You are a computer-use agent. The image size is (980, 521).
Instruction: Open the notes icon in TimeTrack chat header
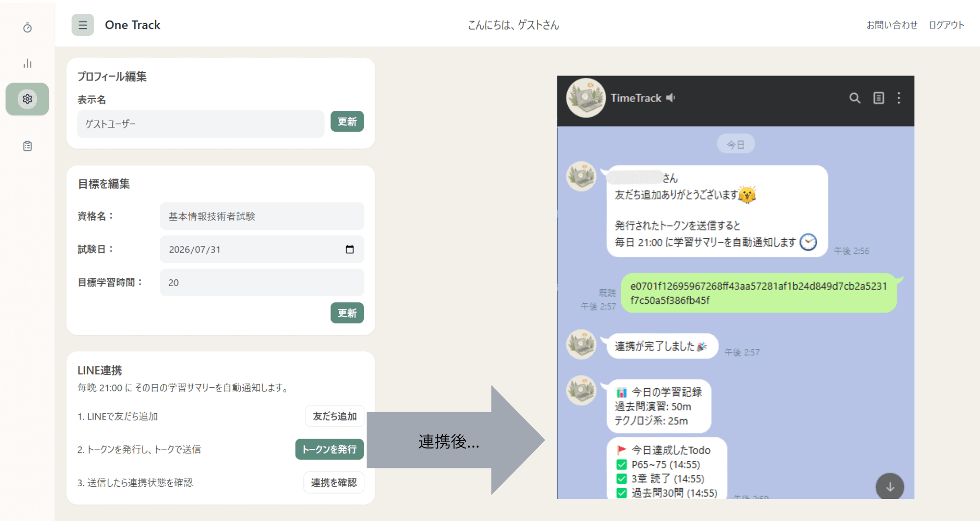click(x=879, y=98)
